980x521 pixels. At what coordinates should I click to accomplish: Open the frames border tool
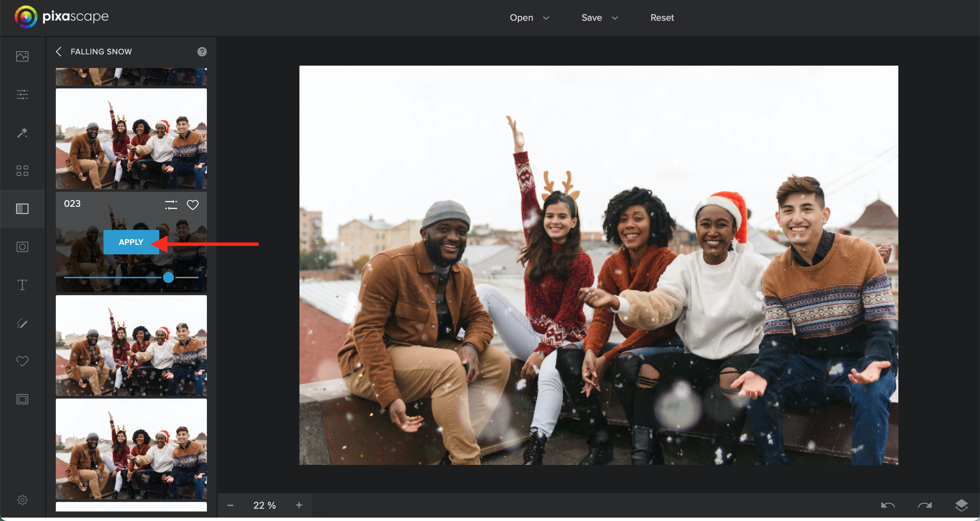click(x=22, y=399)
